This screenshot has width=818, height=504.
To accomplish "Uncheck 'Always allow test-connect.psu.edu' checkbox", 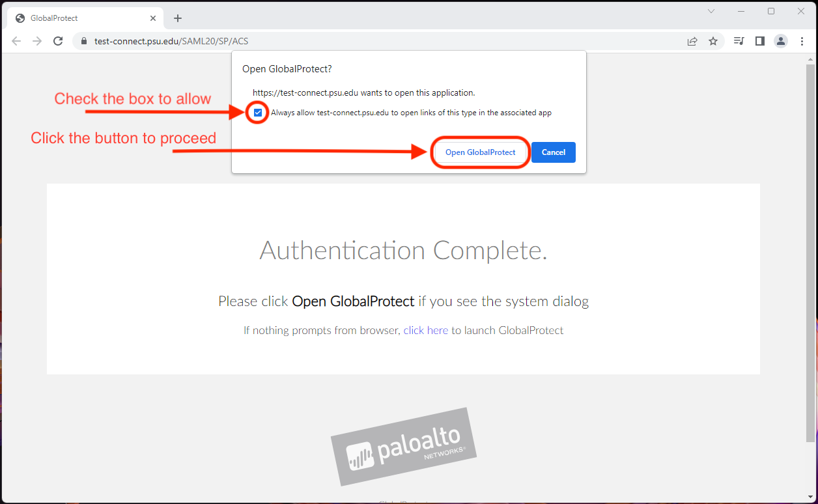I will tap(257, 112).
